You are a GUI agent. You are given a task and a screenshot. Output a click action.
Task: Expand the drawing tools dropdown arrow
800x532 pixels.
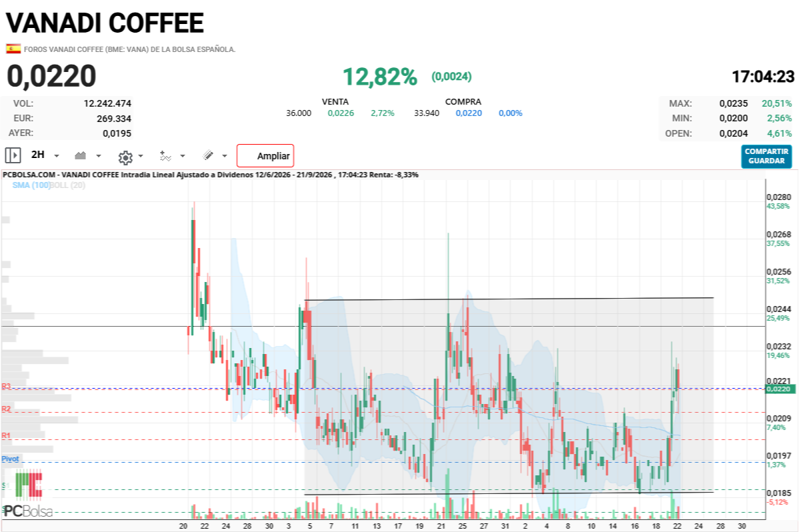pos(224,157)
